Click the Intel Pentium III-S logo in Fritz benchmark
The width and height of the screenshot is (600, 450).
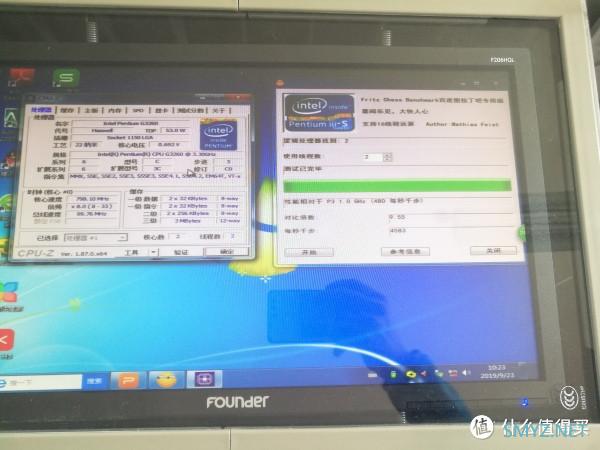coord(319,112)
